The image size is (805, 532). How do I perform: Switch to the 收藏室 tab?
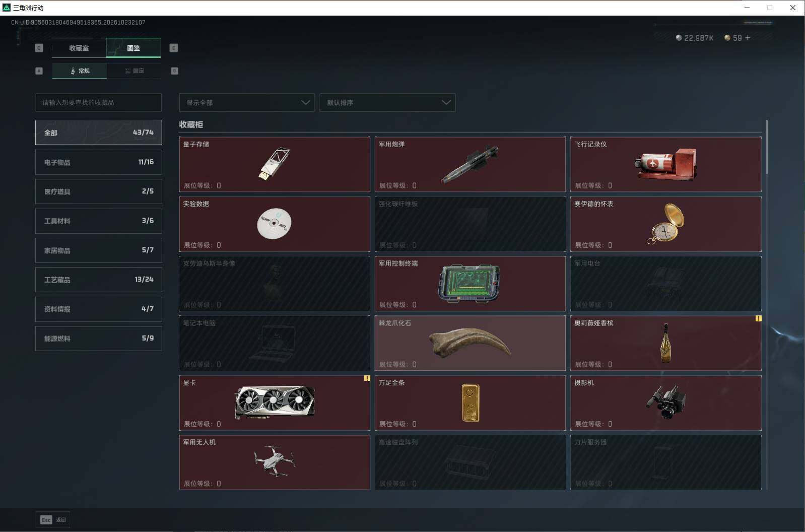pos(79,48)
